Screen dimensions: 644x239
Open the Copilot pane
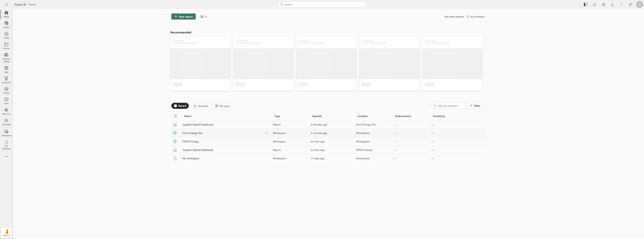(6, 25)
